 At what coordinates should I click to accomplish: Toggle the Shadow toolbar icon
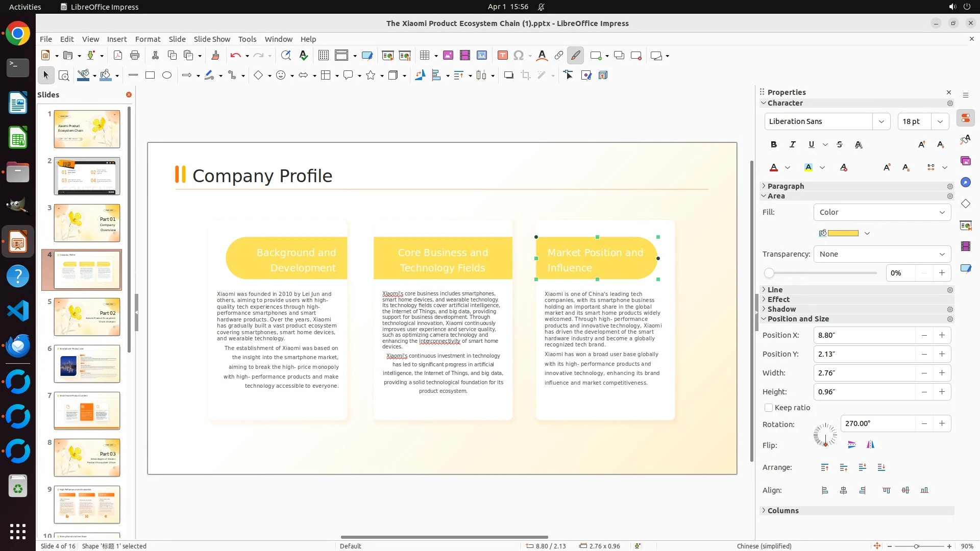tap(508, 76)
